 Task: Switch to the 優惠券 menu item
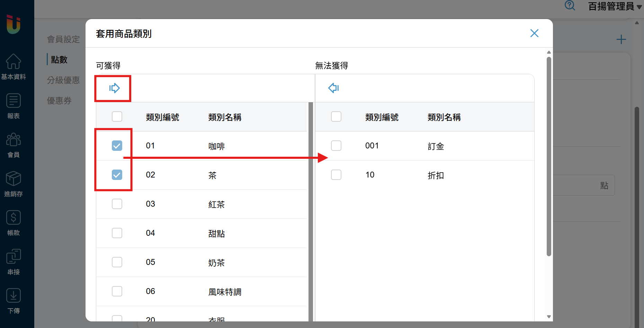click(x=59, y=101)
